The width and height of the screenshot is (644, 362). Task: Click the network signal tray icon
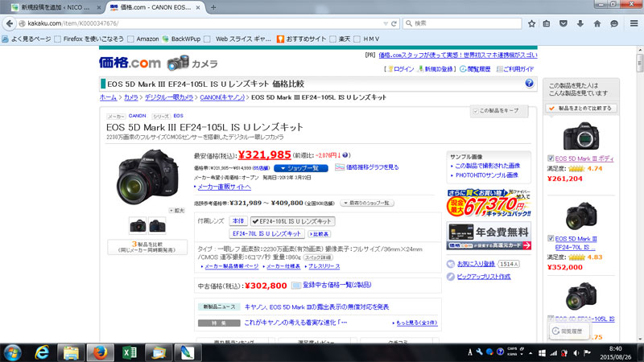coord(553,353)
